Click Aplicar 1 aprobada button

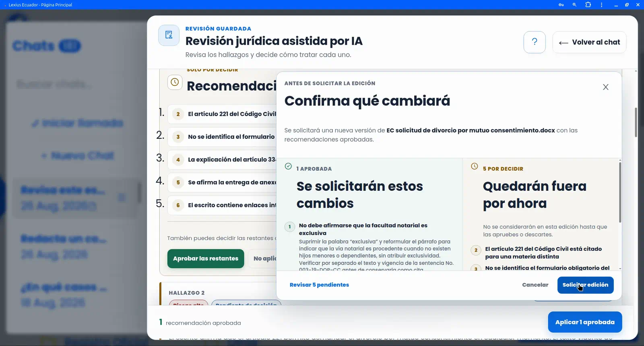(585, 322)
